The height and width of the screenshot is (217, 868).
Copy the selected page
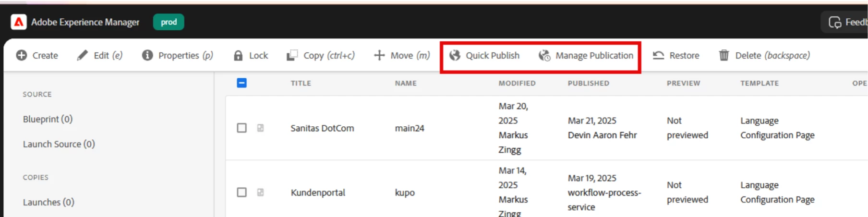tap(321, 56)
